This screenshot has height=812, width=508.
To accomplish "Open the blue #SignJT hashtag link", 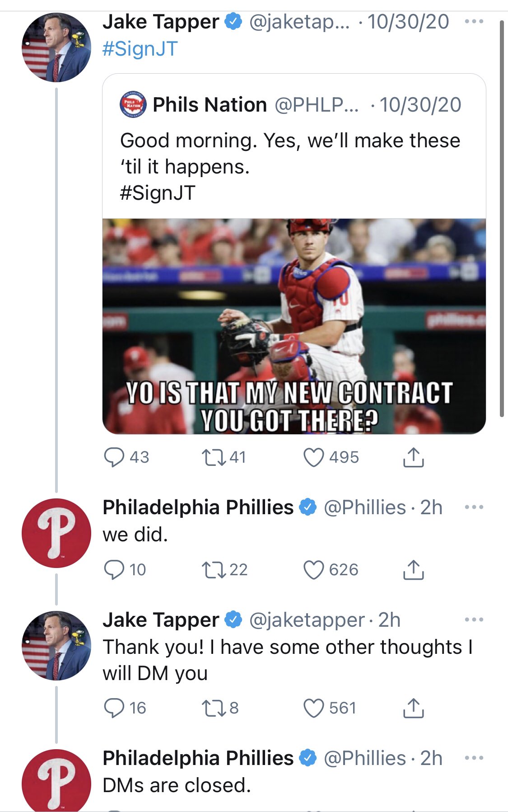I will 140,49.
